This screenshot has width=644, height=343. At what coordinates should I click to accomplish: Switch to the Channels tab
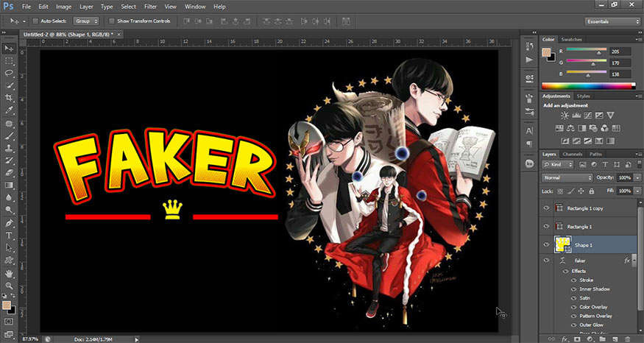tap(573, 154)
